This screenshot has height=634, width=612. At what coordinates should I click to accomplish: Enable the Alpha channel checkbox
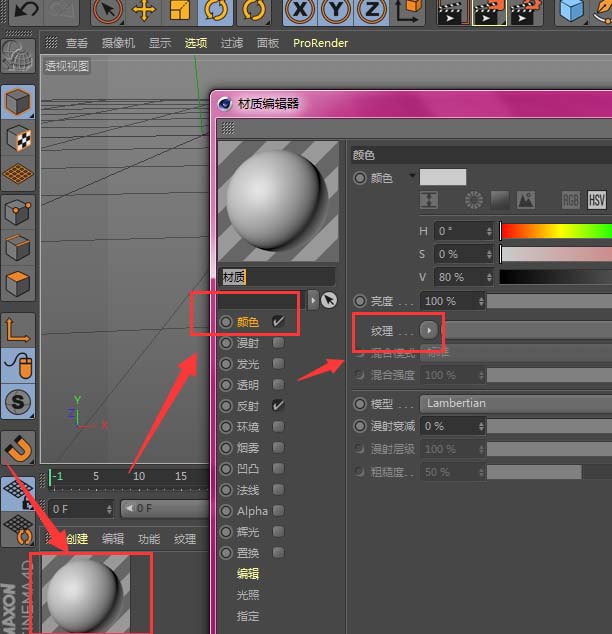pos(279,511)
